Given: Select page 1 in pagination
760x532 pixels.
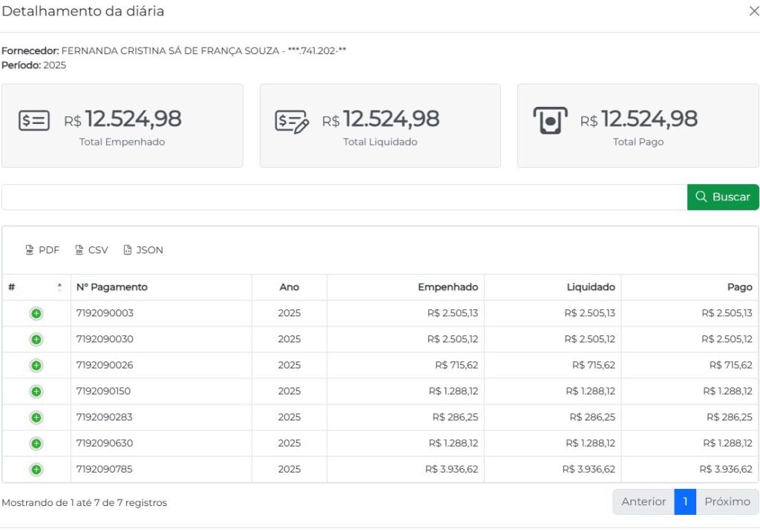Looking at the screenshot, I should click(x=685, y=502).
